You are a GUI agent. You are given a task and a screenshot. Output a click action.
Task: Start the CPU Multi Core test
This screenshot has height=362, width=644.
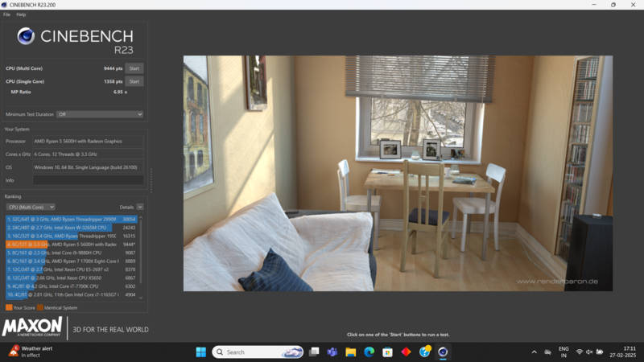pyautogui.click(x=134, y=68)
